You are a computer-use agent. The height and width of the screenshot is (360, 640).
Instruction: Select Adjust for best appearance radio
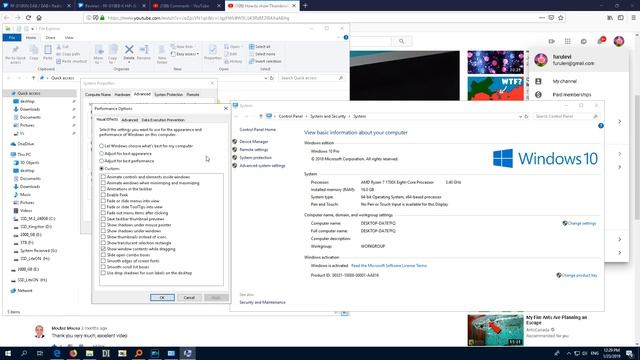[x=102, y=153]
